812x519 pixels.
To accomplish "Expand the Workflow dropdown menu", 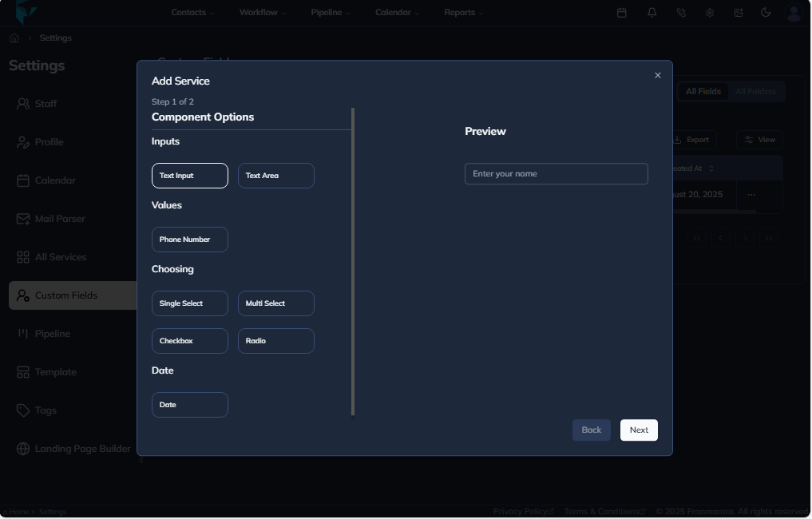I will click(261, 12).
